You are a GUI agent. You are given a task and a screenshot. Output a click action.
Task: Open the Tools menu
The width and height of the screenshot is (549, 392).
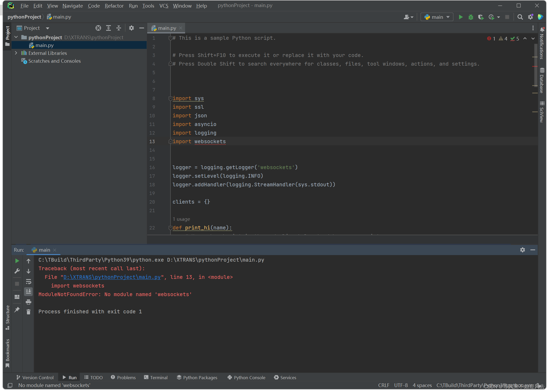(x=148, y=6)
